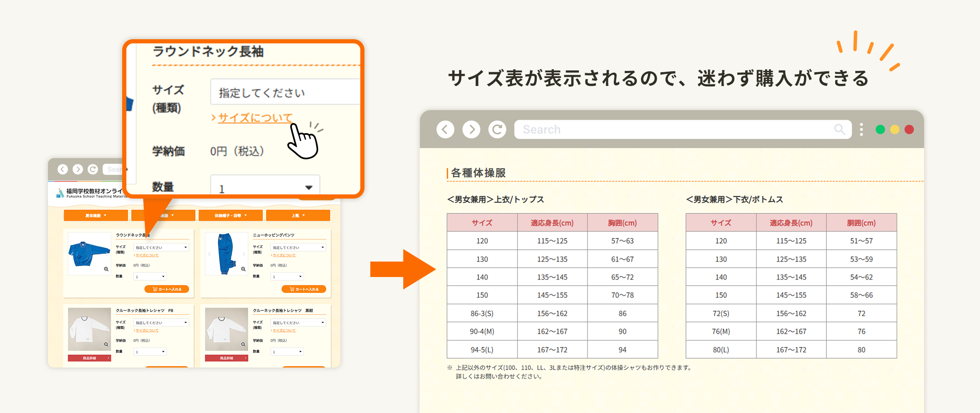Click the magnifier icon in the Search bar

[839, 129]
